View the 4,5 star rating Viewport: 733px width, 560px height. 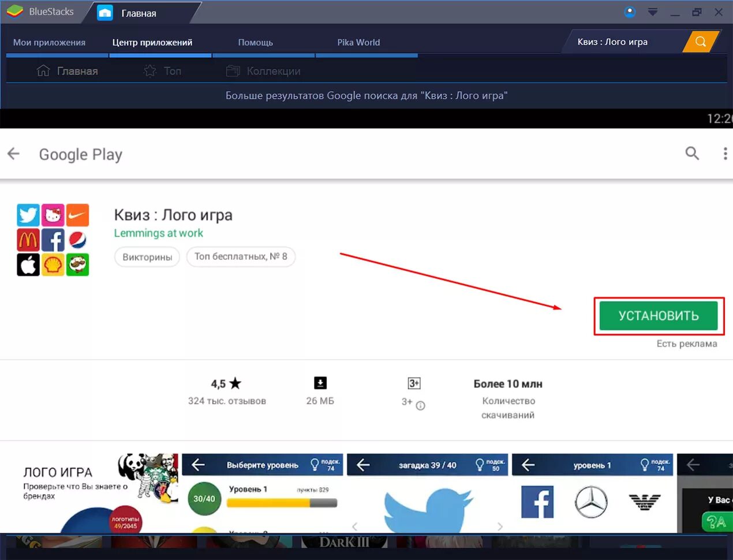coord(226,383)
